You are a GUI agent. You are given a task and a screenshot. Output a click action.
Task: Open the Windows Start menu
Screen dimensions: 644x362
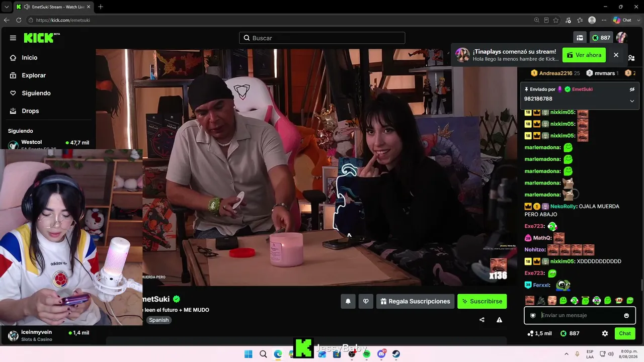click(x=248, y=354)
